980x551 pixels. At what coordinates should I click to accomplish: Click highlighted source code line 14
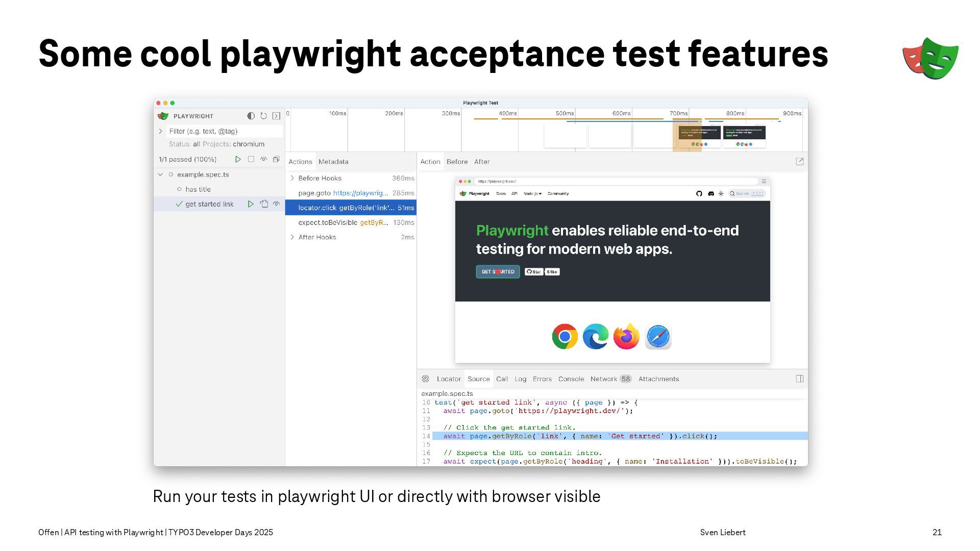pos(620,436)
